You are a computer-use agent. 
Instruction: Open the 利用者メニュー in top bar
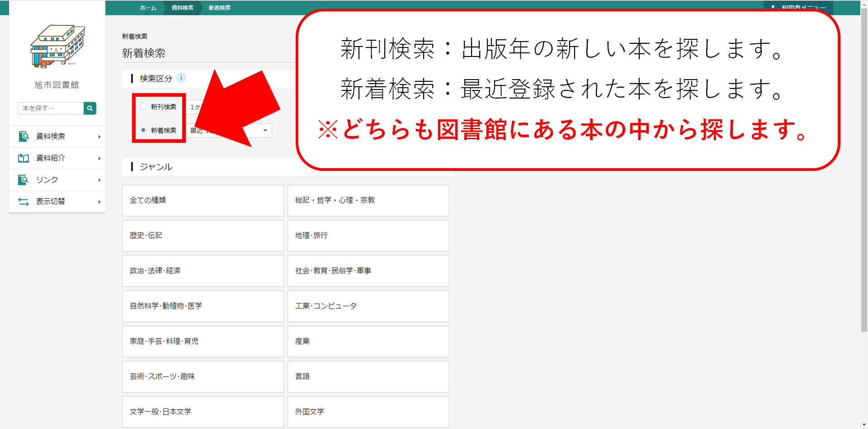pos(798,8)
